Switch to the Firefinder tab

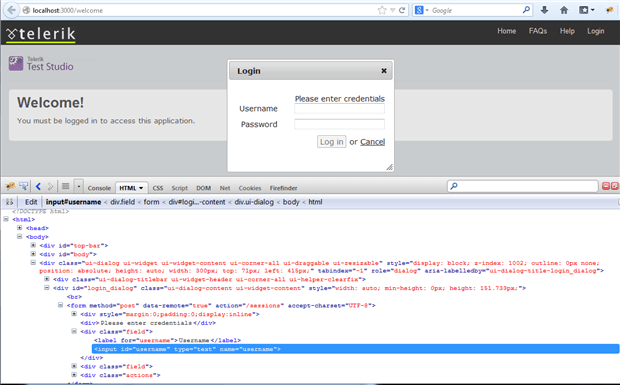click(283, 188)
